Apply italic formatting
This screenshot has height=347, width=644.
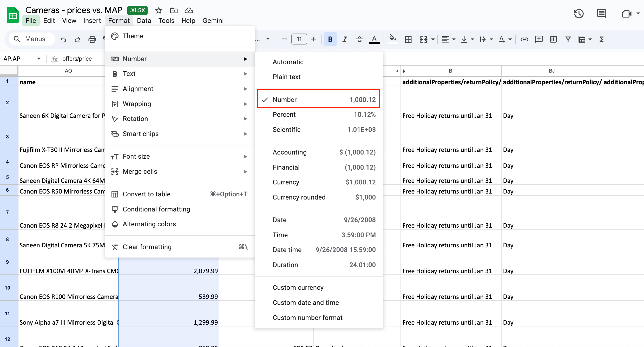tap(345, 39)
